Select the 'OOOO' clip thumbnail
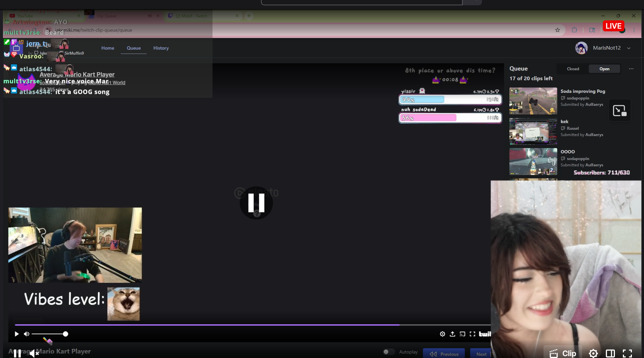The width and height of the screenshot is (644, 358). coord(533,161)
